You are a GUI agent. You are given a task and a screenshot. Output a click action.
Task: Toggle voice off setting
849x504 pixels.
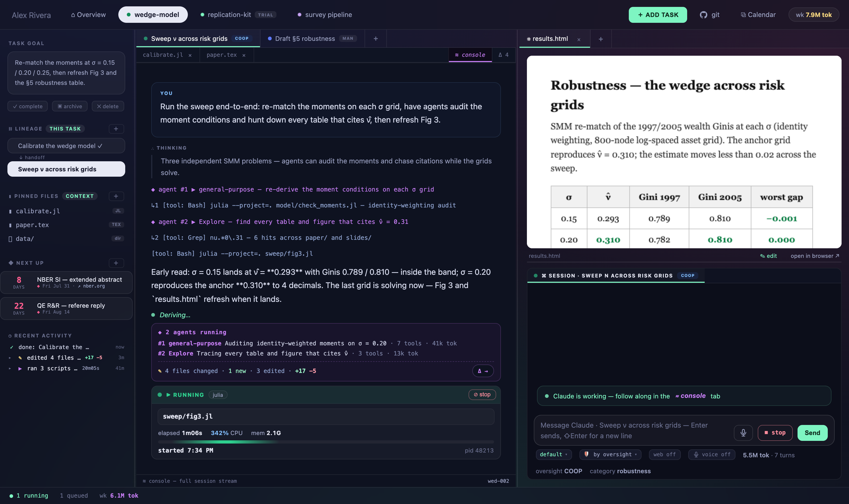tap(712, 454)
